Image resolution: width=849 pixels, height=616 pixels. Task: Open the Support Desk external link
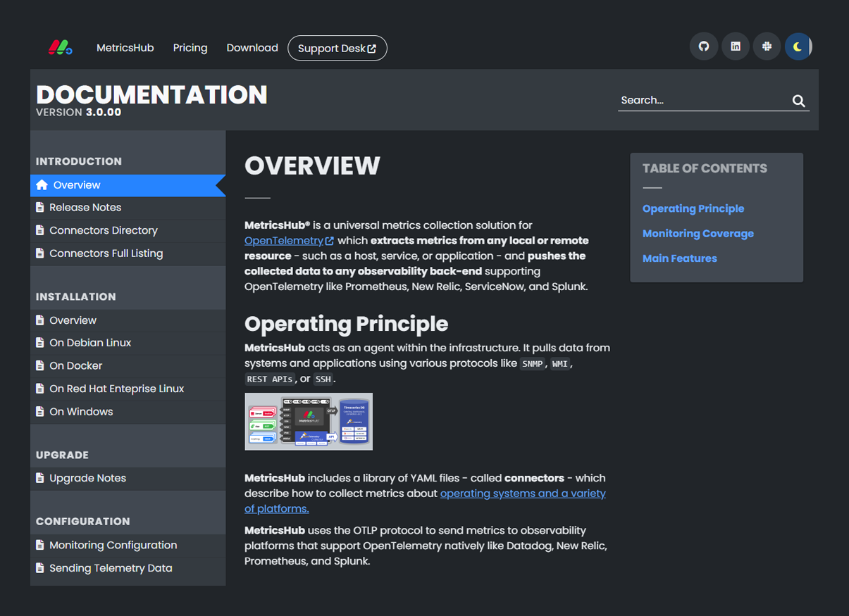coord(337,49)
